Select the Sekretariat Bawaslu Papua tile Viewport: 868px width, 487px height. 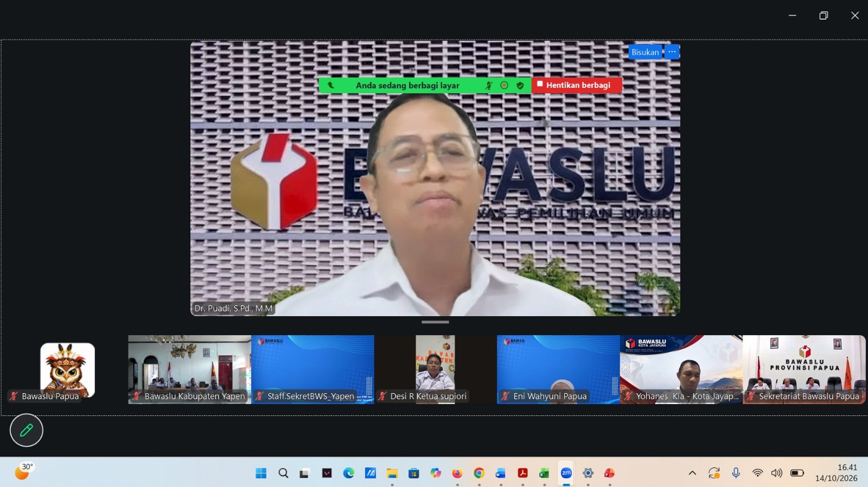(804, 369)
